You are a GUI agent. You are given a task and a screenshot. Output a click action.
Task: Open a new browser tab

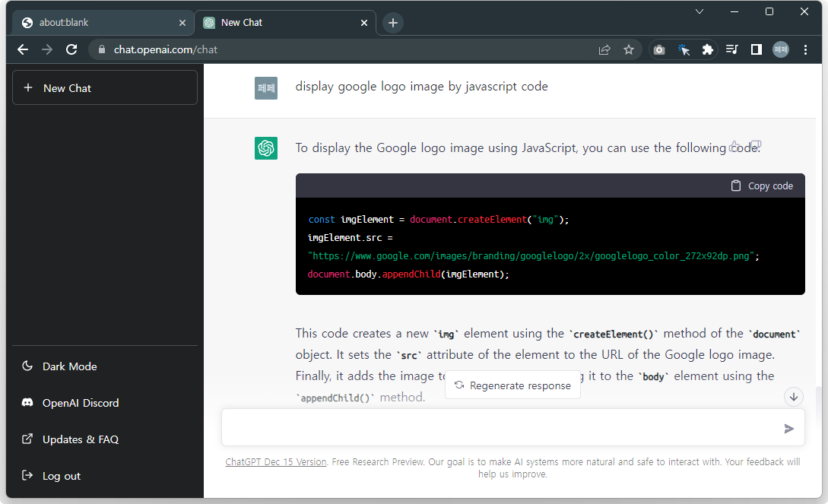pyautogui.click(x=393, y=23)
